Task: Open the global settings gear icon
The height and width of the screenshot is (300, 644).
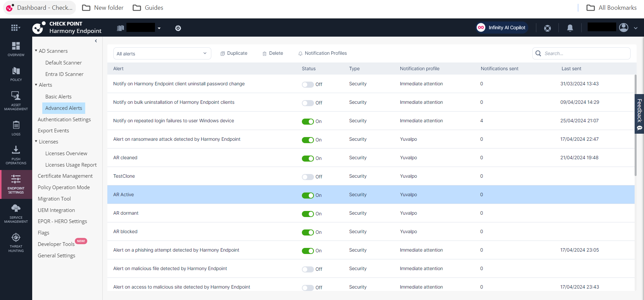Action: click(x=178, y=28)
